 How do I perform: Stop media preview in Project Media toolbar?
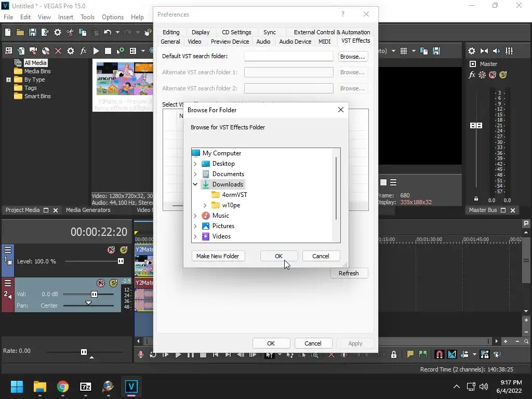point(108,51)
